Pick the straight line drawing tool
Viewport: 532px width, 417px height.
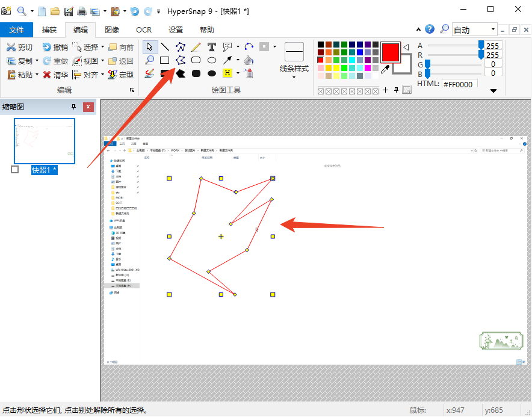coord(164,47)
